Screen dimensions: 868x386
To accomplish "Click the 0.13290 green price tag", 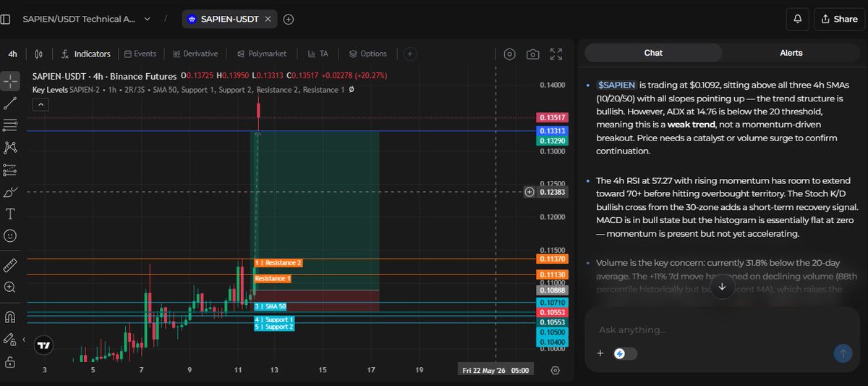I will tap(553, 140).
